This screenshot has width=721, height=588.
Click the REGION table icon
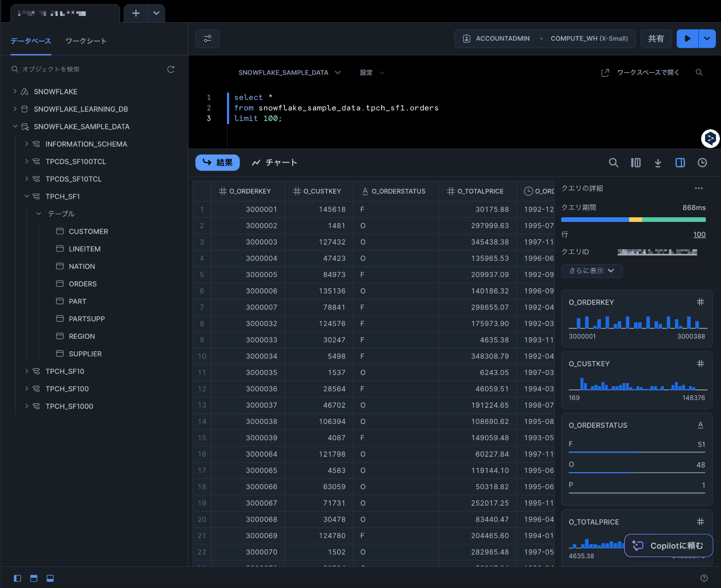click(x=60, y=336)
